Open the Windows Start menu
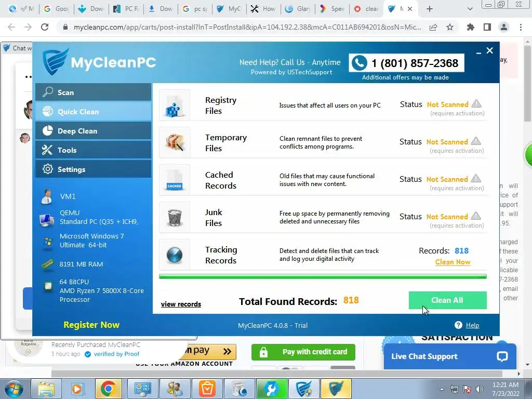The image size is (532, 399). tap(14, 389)
